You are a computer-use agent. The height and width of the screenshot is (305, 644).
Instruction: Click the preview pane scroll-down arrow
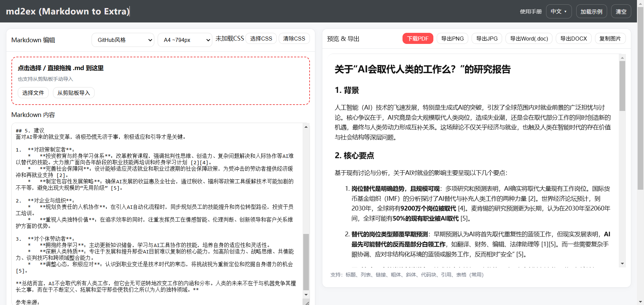coord(622,264)
